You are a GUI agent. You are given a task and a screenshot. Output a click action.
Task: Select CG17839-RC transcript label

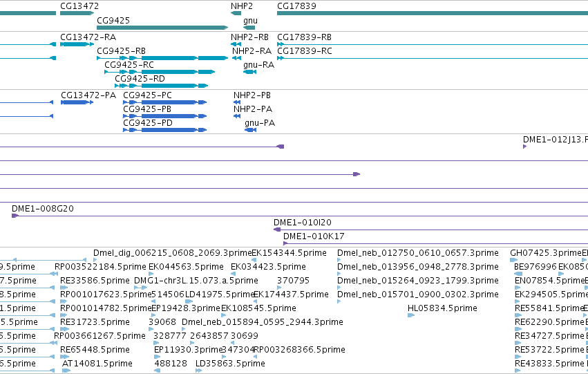click(305, 51)
